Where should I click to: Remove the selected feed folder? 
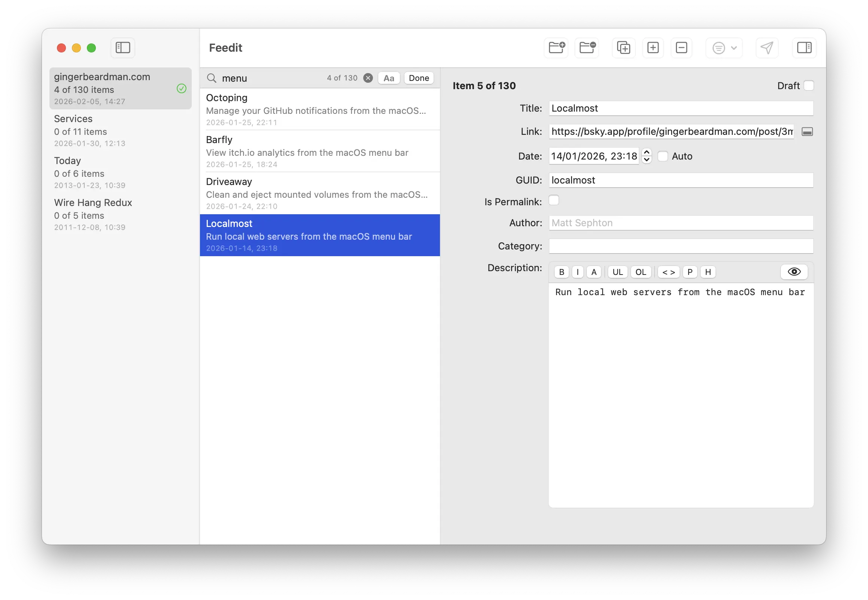pos(586,48)
